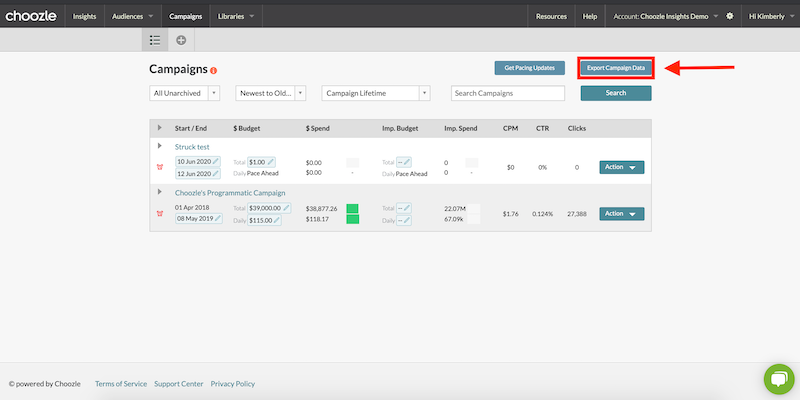
Task: Open the Audiences menu
Action: 133,16
